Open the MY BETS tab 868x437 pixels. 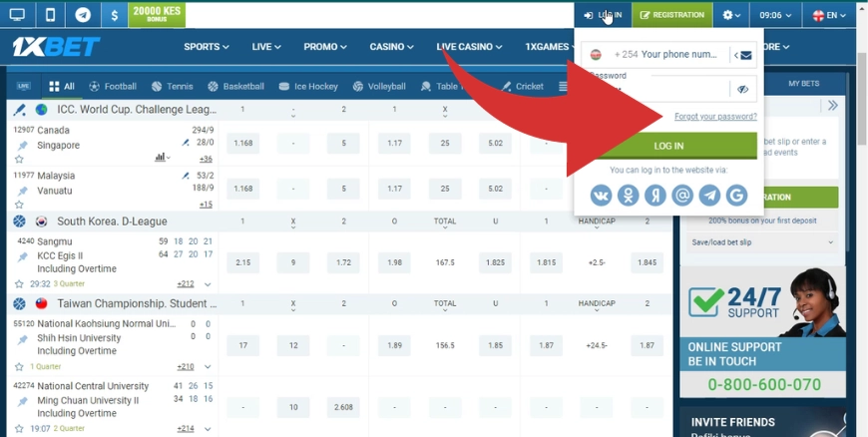point(803,84)
